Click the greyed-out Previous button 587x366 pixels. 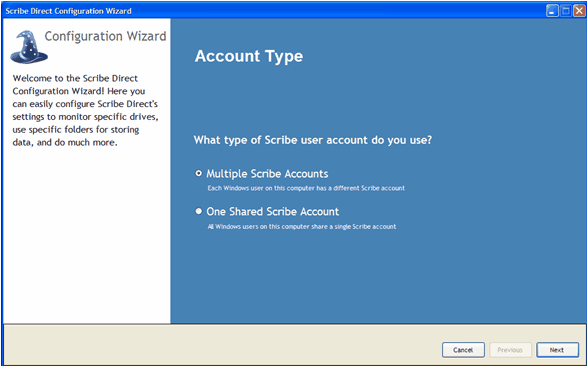(x=510, y=350)
